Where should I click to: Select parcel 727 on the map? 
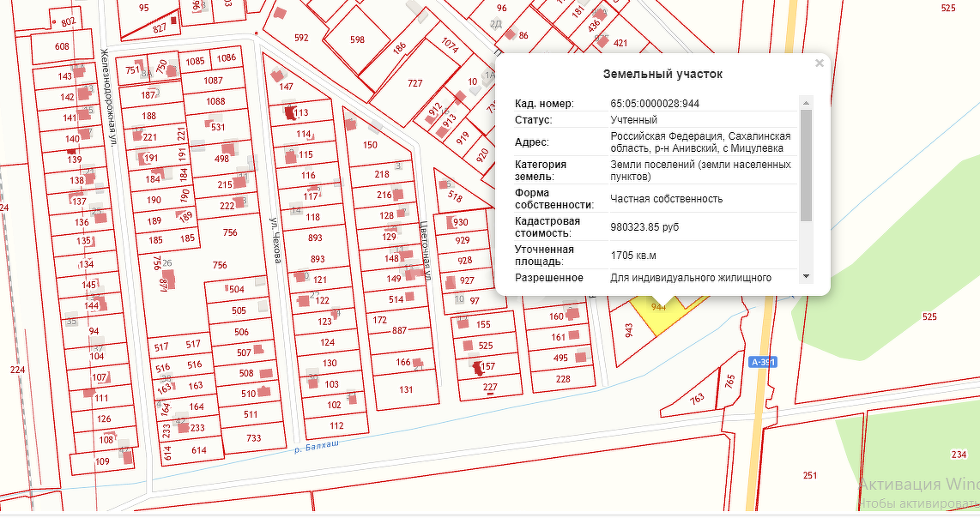pyautogui.click(x=414, y=83)
